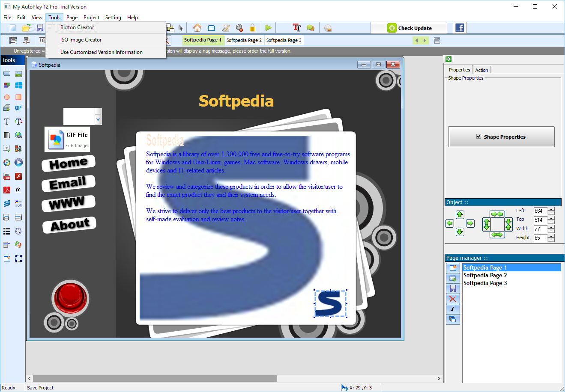
Task: Select the YouTube video tool
Action: point(7,176)
